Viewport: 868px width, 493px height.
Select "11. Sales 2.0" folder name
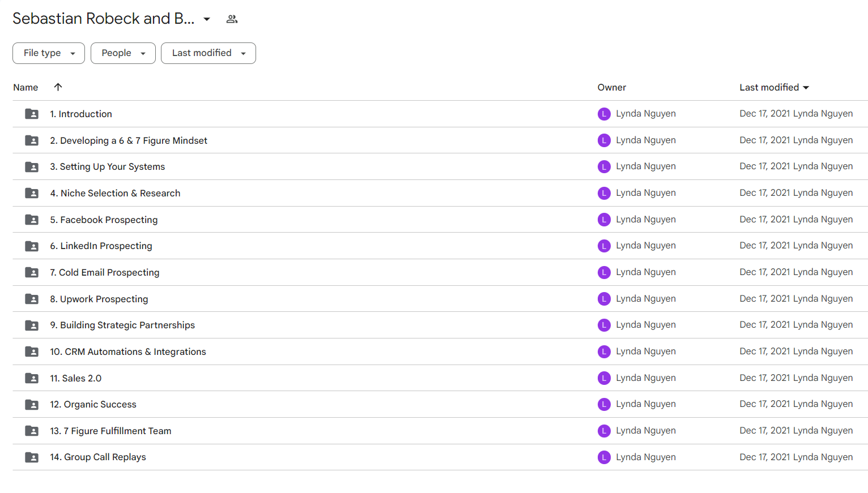click(x=76, y=378)
